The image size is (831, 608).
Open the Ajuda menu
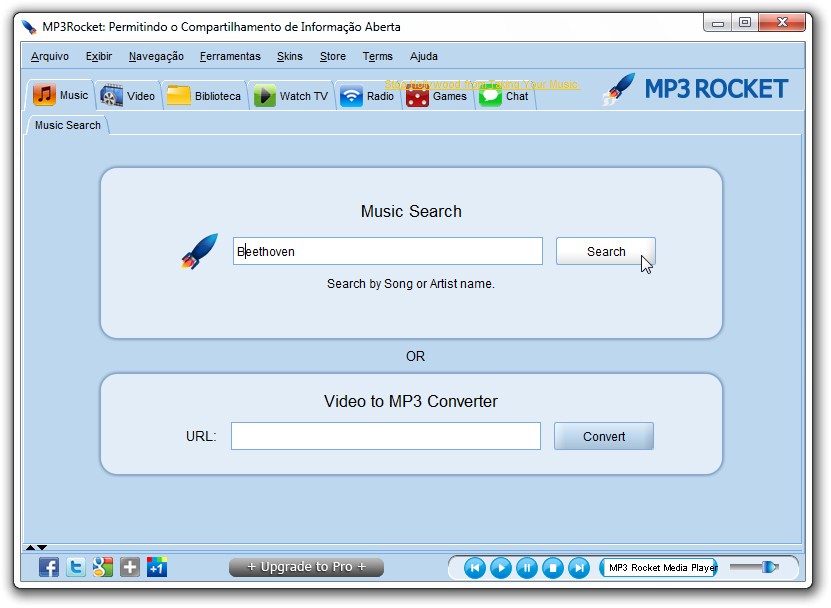coord(423,56)
